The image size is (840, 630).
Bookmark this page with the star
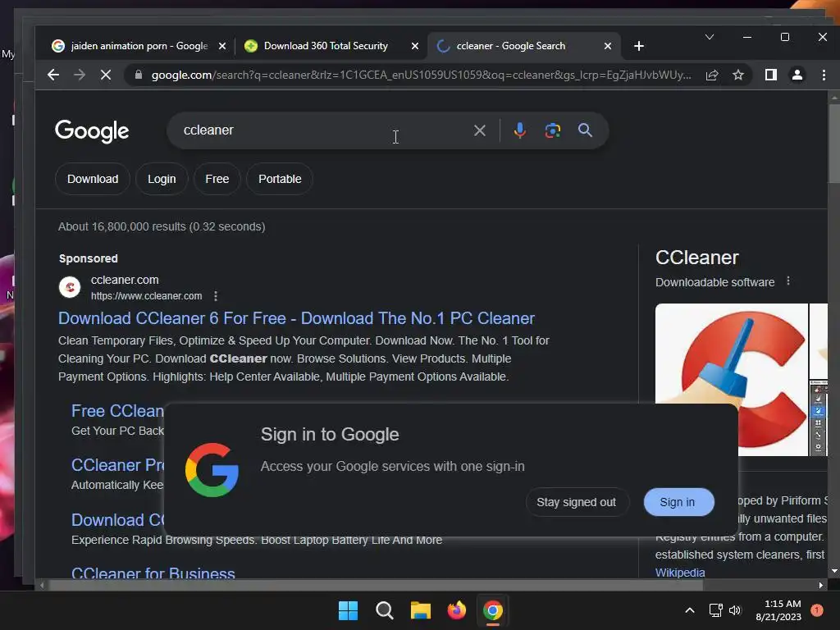(738, 75)
